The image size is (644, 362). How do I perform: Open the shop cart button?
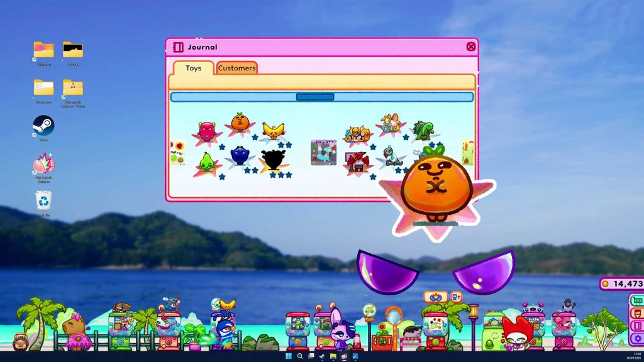pyautogui.click(x=638, y=300)
